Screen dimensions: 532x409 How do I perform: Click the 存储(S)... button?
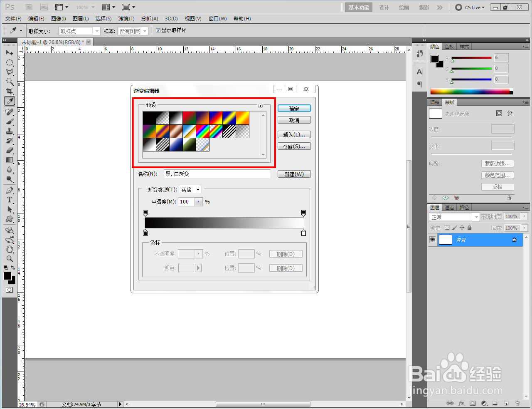pyautogui.click(x=294, y=146)
